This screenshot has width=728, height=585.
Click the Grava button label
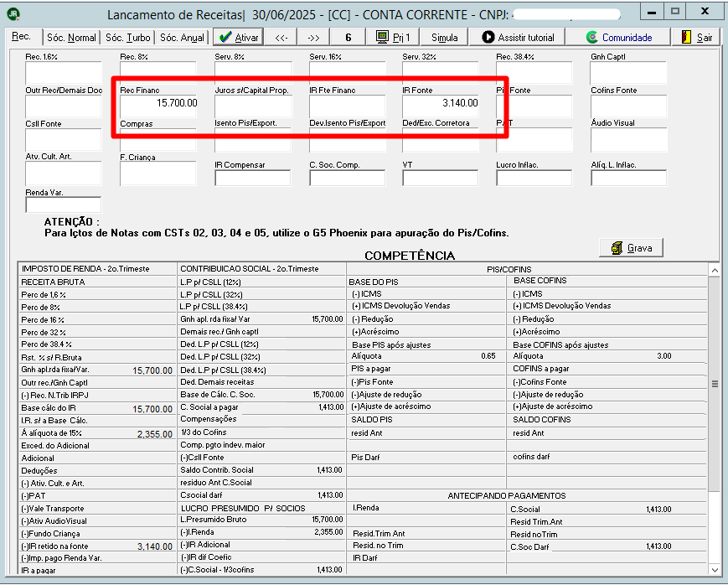pos(640,248)
